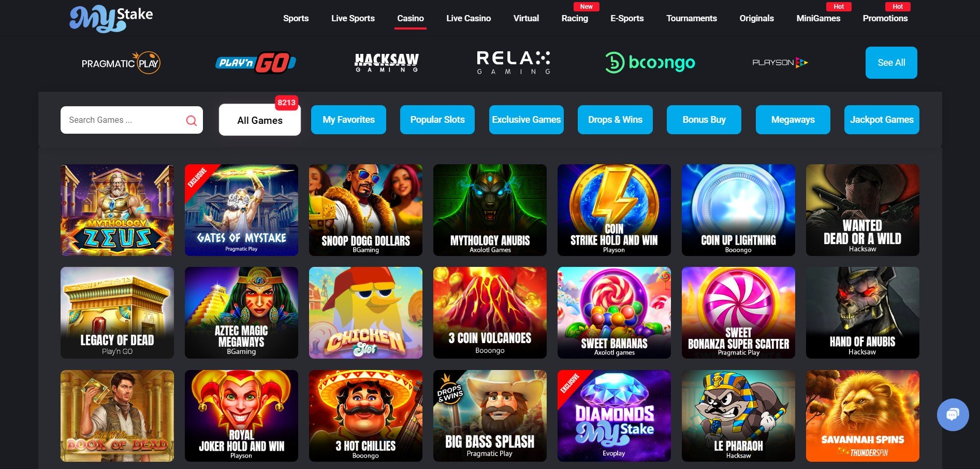
Task: Select the Playson provider logo
Action: click(780, 63)
